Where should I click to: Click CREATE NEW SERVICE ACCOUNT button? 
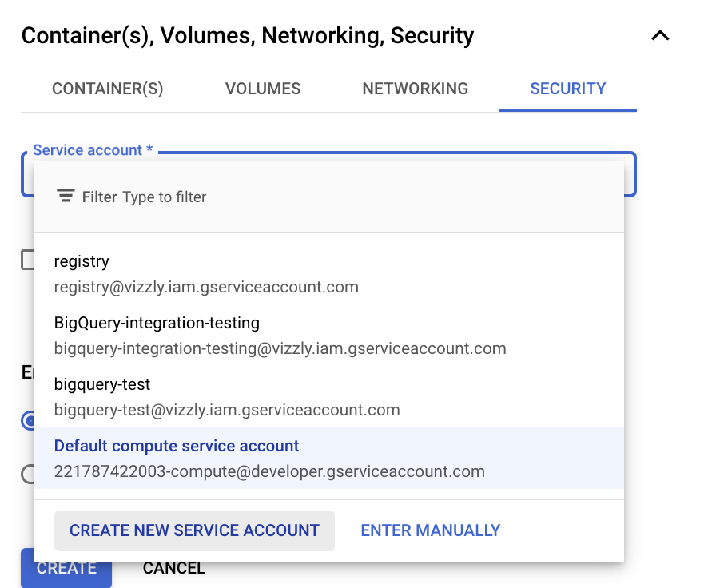(x=194, y=530)
